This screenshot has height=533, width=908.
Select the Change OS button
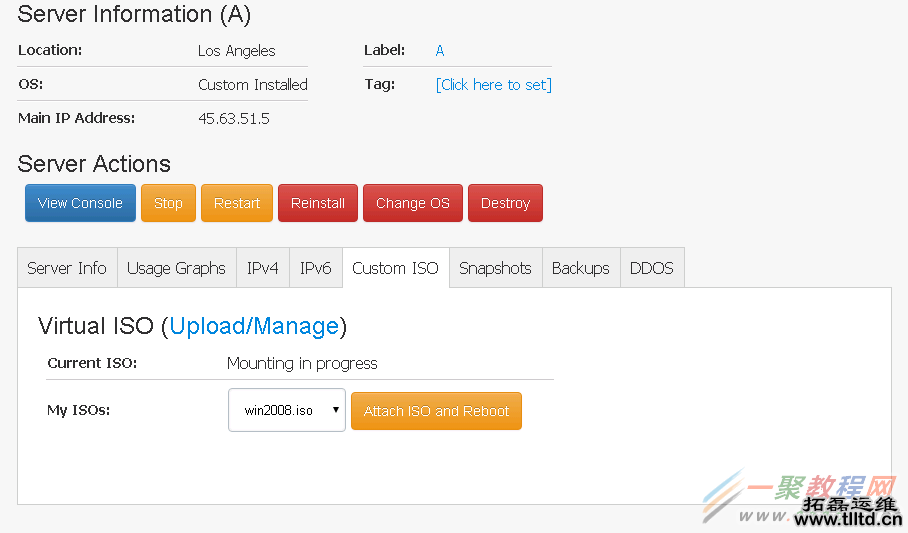[413, 203]
